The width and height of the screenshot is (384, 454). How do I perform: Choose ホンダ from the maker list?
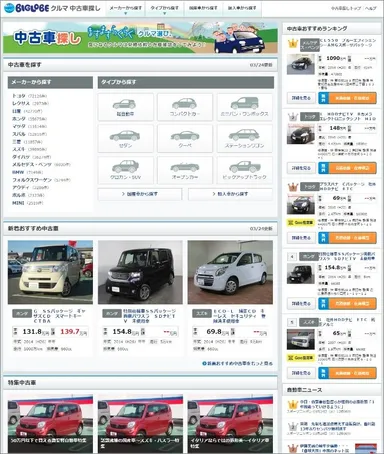[19, 119]
